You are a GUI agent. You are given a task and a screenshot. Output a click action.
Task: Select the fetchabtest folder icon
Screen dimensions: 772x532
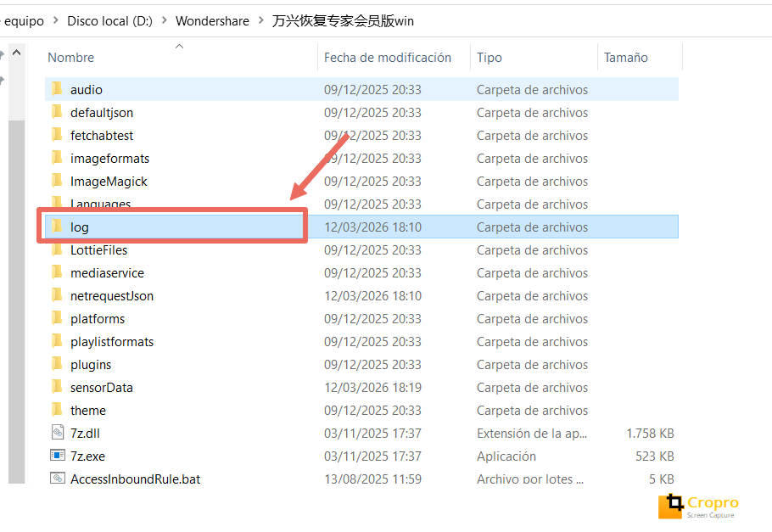(57, 135)
